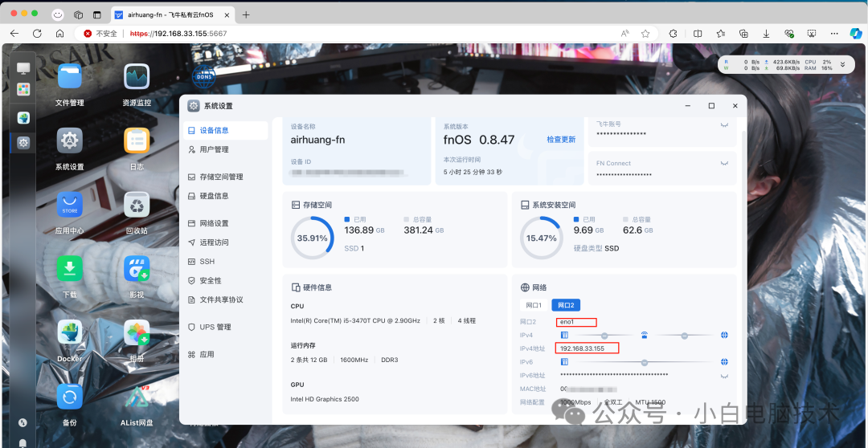Viewport: 868px width, 448px height.
Task: Click the 15.47% system space ring
Action: (542, 238)
